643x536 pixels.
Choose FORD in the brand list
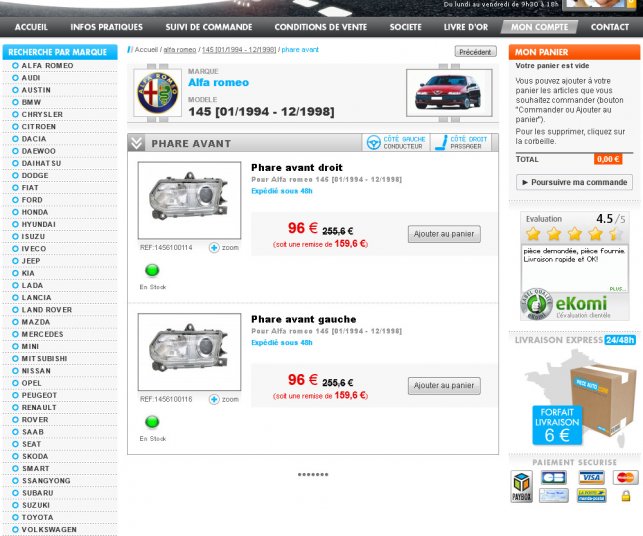32,200
